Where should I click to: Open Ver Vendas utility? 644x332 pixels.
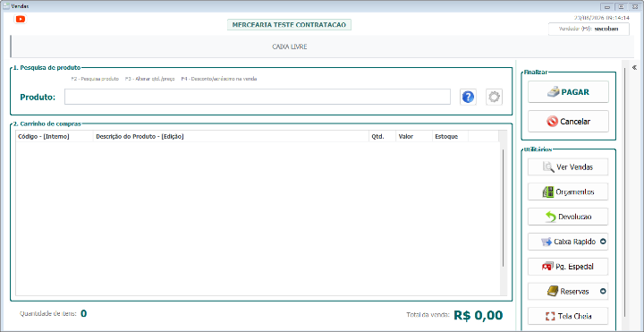click(568, 167)
